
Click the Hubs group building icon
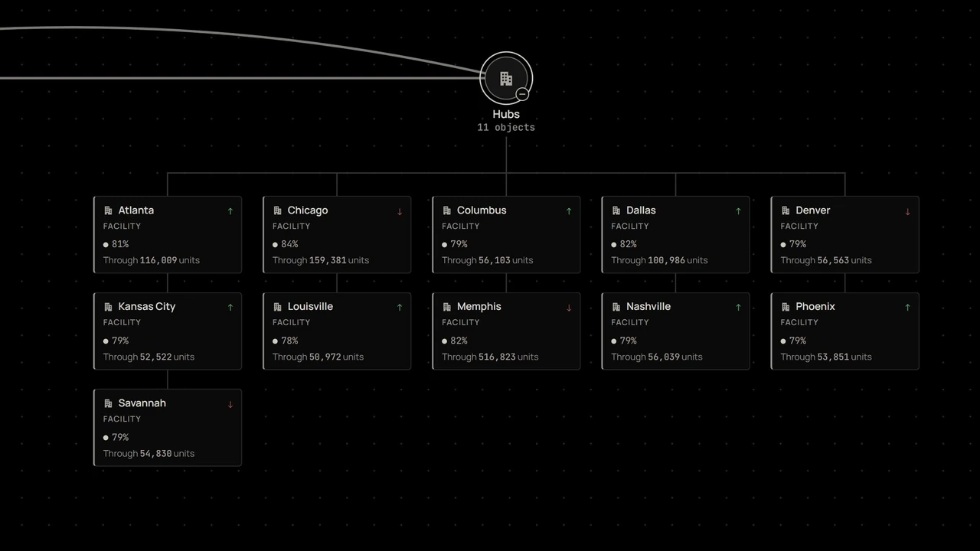[x=506, y=78]
